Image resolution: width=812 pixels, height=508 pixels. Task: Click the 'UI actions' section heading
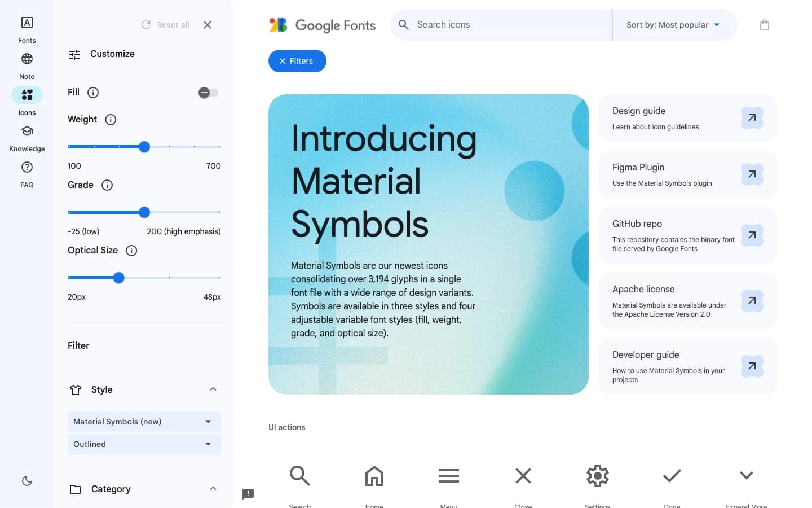pos(287,427)
